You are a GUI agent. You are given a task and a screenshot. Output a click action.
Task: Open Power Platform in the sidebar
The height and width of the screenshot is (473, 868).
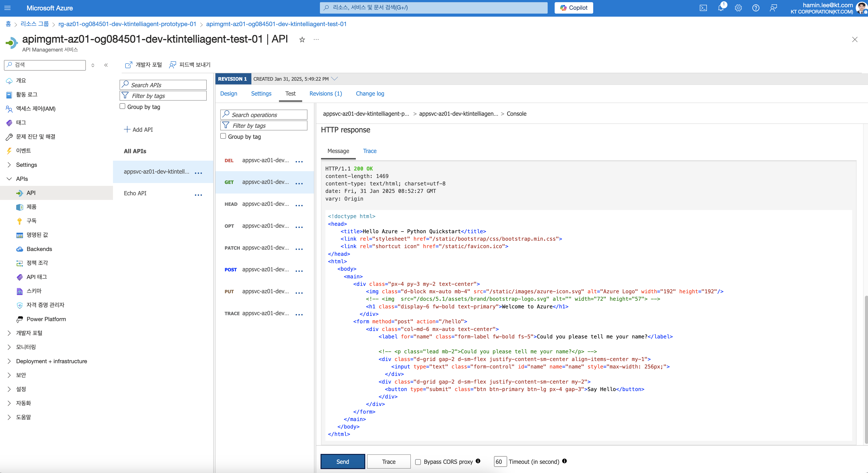coord(46,319)
